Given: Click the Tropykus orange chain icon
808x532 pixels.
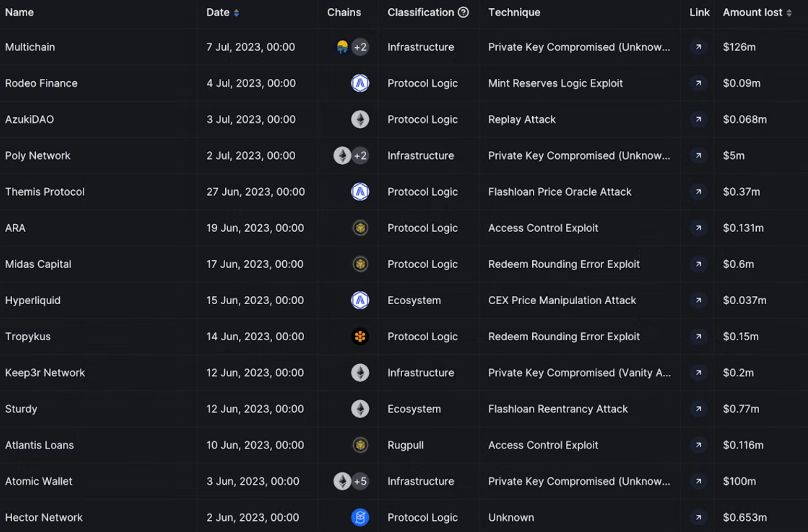Looking at the screenshot, I should 360,336.
